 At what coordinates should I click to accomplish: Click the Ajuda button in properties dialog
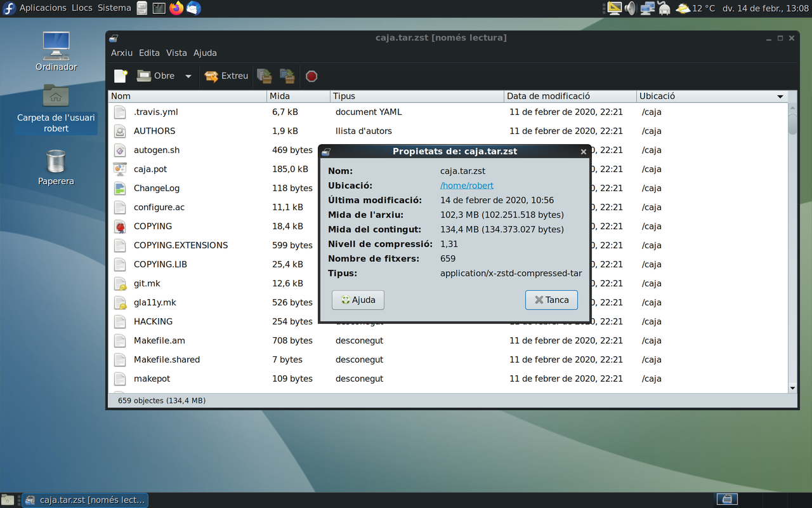tap(358, 300)
